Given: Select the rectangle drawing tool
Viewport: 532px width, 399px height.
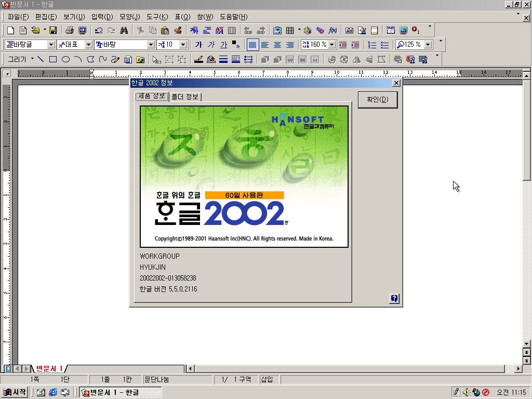Looking at the screenshot, I should (53, 59).
